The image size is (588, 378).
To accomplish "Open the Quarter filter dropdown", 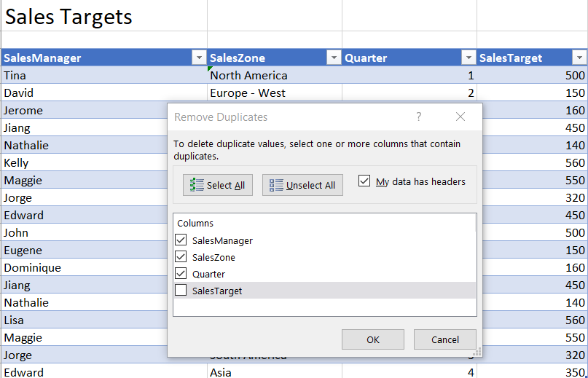I will coord(469,58).
